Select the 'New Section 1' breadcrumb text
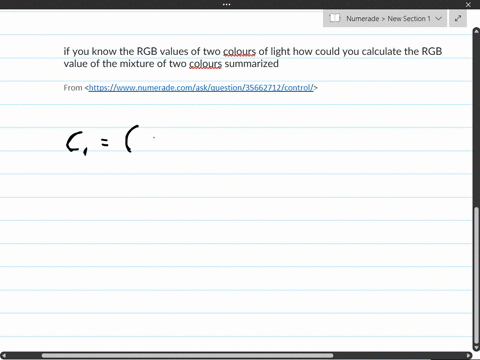 (x=409, y=19)
